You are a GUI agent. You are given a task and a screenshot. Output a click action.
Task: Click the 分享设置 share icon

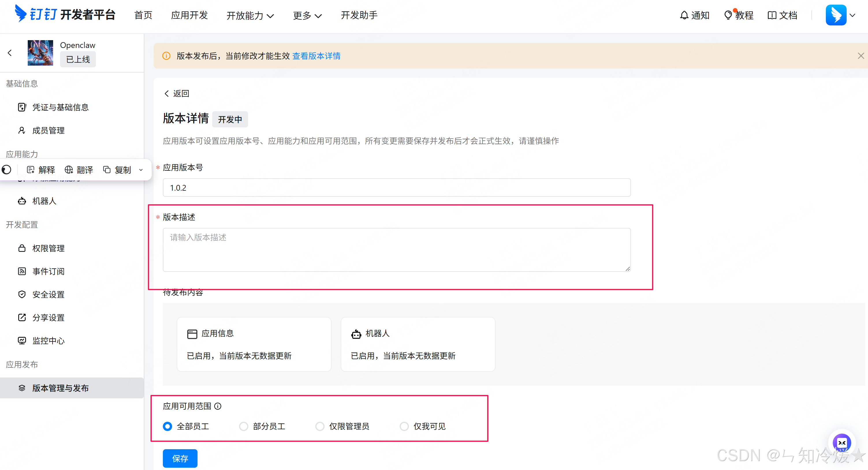[48, 317]
